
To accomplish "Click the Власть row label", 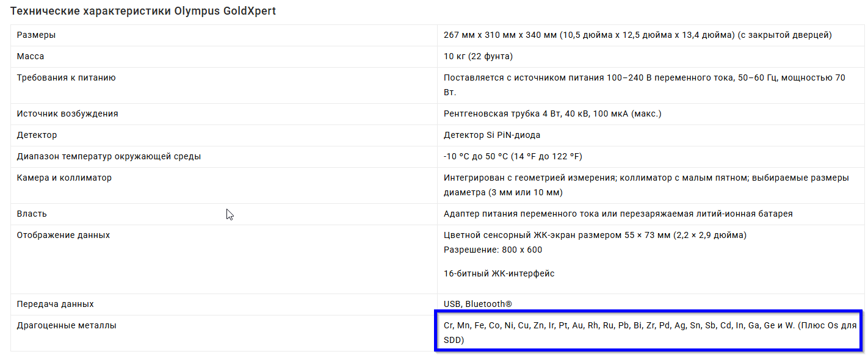I will 32,214.
